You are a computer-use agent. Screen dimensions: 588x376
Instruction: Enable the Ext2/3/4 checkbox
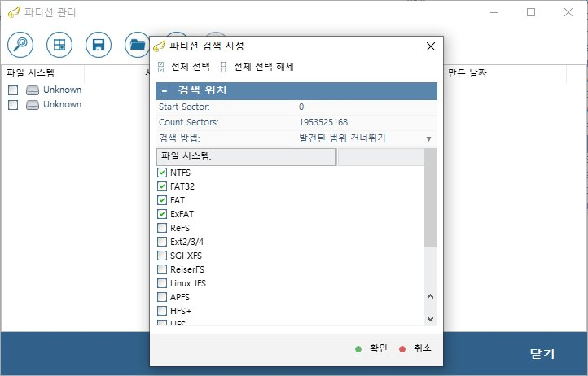(x=162, y=242)
